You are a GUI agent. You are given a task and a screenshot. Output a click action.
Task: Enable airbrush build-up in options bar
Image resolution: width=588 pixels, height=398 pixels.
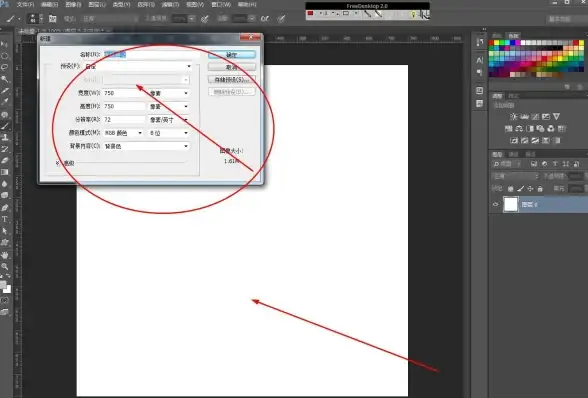pos(265,18)
